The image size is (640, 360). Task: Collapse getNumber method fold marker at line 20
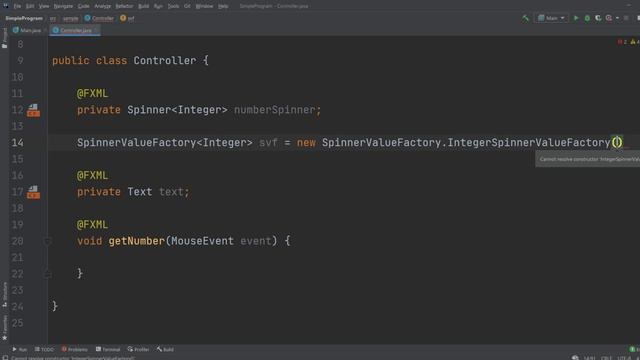pos(47,241)
